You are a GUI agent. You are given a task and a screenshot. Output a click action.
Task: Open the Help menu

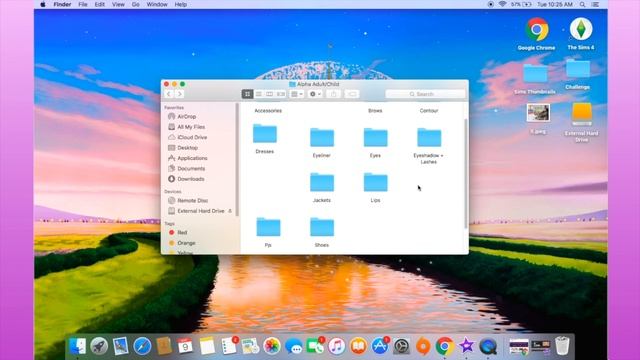tap(181, 4)
